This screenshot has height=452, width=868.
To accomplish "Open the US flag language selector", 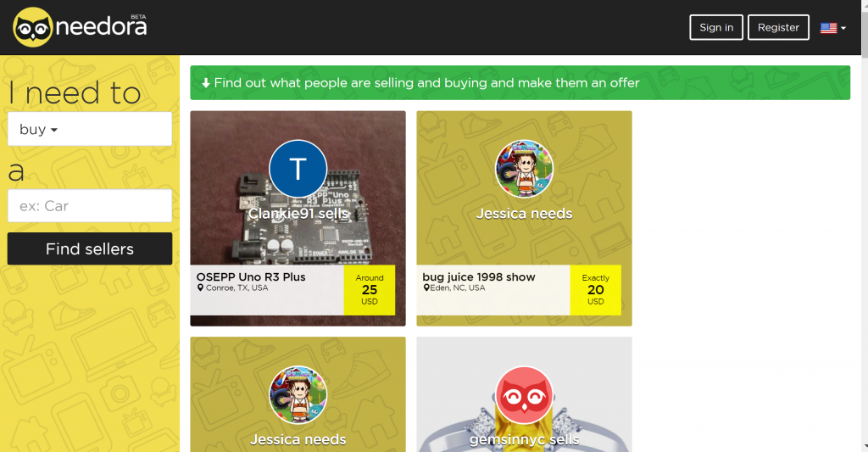I will (832, 28).
